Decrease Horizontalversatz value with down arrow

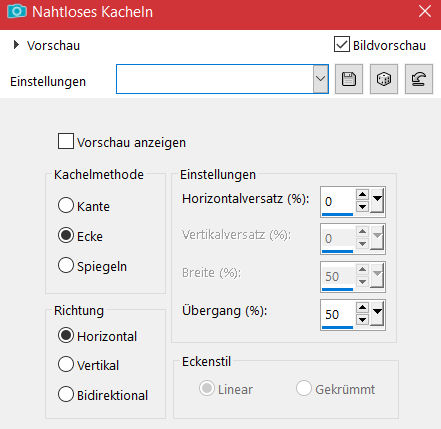pyautogui.click(x=362, y=207)
